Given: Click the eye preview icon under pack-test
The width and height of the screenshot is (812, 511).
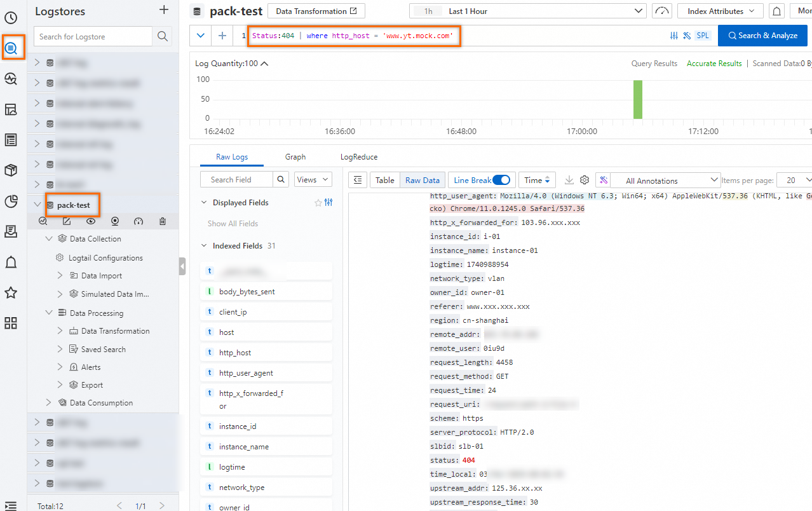Looking at the screenshot, I should click(91, 221).
